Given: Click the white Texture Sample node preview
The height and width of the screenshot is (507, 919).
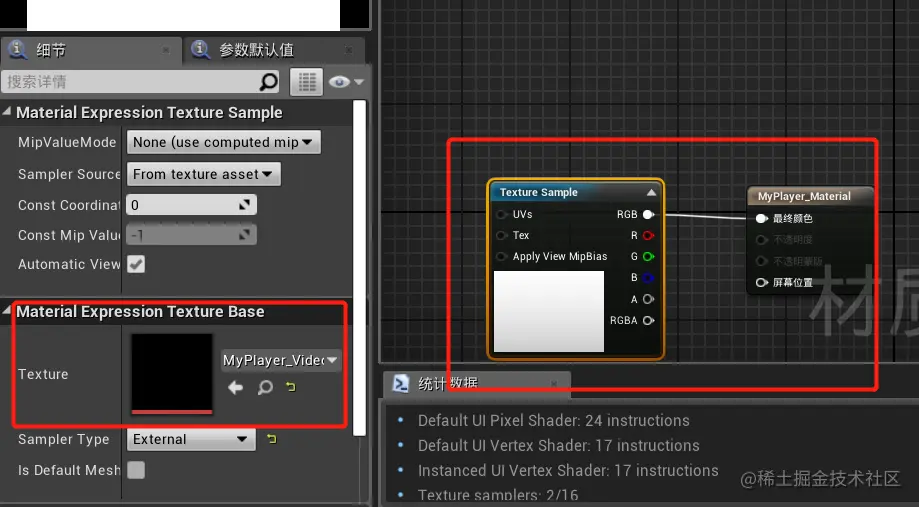Looking at the screenshot, I should (549, 311).
